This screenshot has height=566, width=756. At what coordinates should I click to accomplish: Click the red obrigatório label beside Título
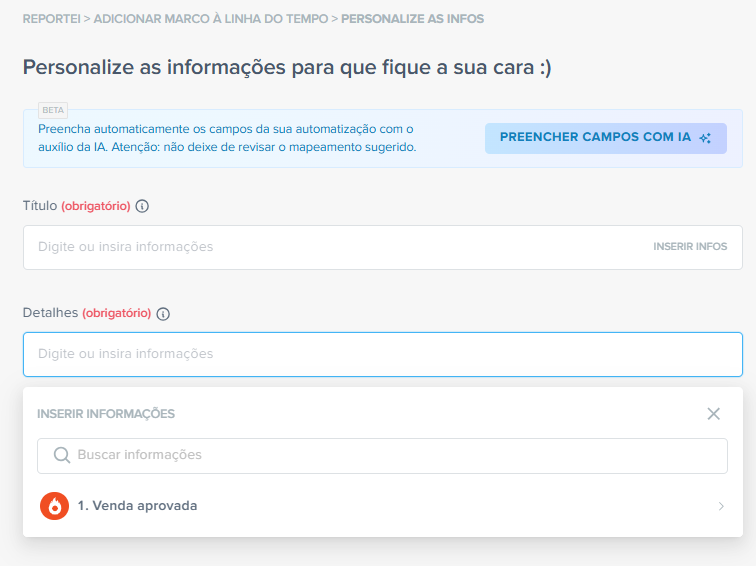[96, 206]
